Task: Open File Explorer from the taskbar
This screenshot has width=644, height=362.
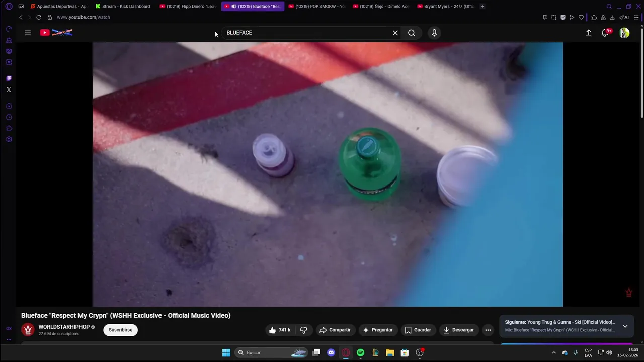Action: (390, 352)
